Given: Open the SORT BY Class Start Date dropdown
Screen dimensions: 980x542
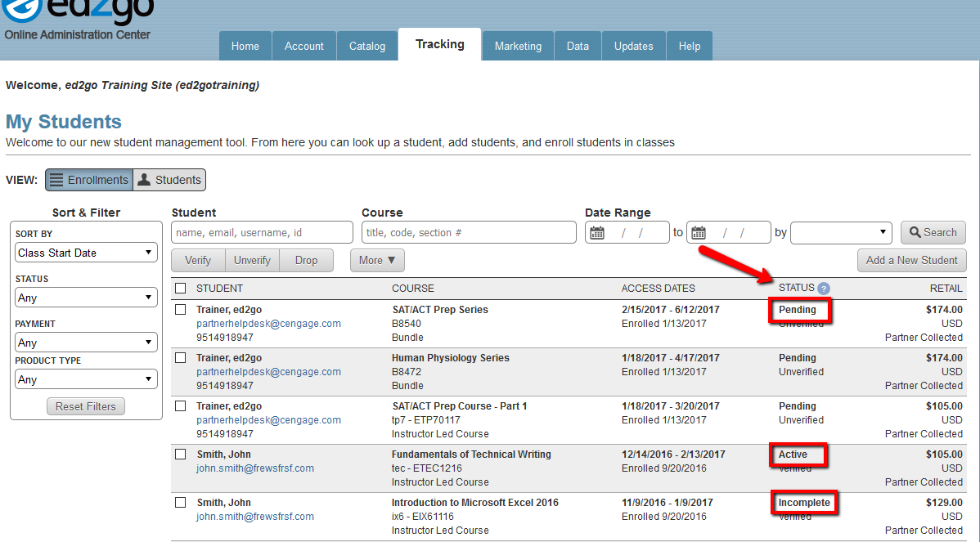Looking at the screenshot, I should (85, 252).
